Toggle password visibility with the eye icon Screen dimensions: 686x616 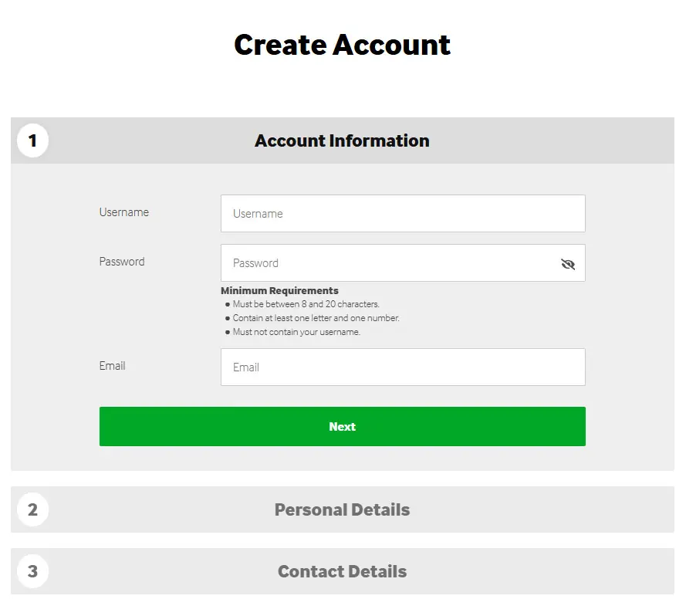click(568, 264)
